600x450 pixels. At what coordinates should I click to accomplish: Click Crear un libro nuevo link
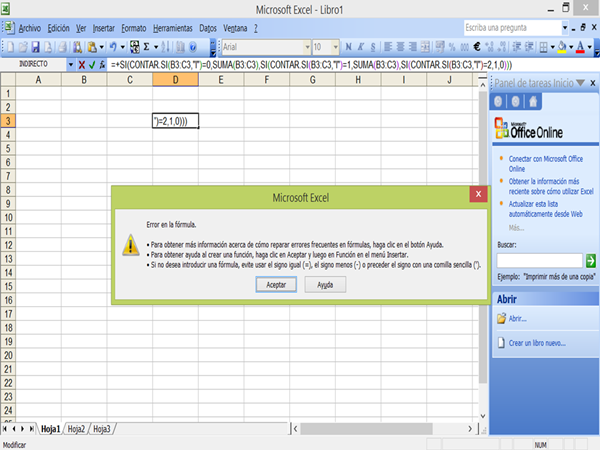[x=537, y=343]
